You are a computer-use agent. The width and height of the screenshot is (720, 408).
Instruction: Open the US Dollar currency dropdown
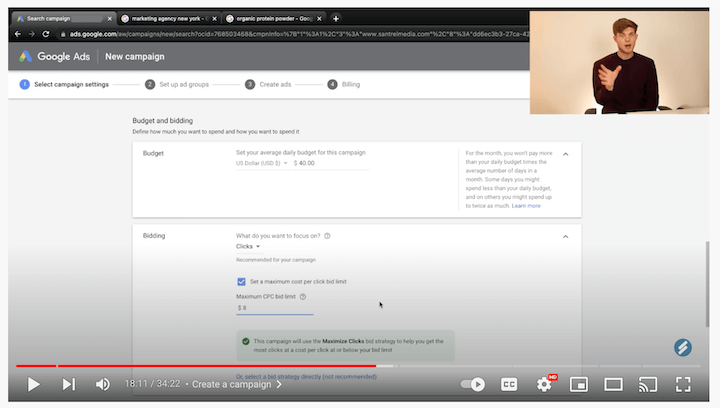[262, 163]
